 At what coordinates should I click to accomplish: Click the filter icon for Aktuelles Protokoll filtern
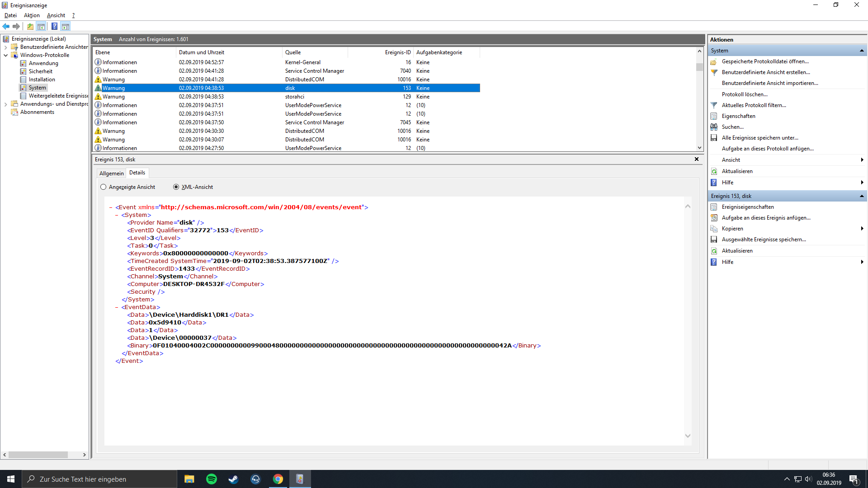(714, 105)
